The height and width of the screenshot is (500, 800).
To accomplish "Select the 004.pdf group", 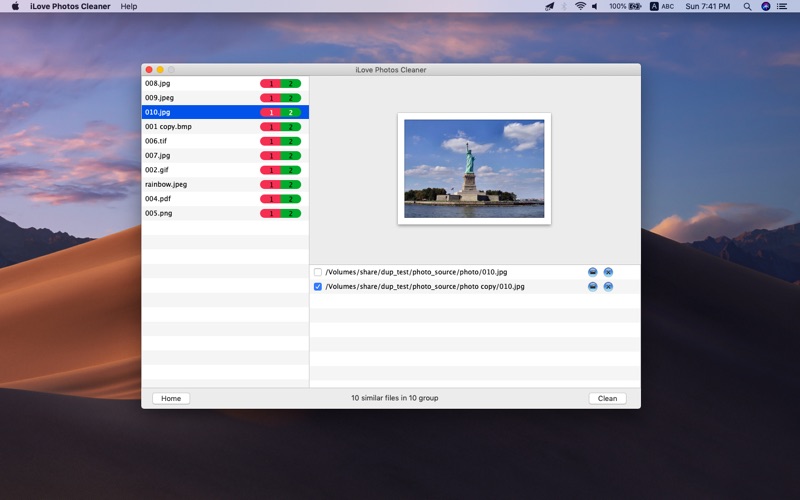I will coord(225,198).
